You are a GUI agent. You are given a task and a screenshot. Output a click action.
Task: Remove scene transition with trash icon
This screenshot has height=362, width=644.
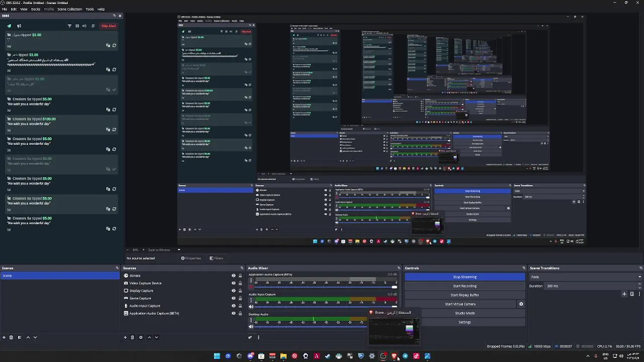[x=632, y=294]
